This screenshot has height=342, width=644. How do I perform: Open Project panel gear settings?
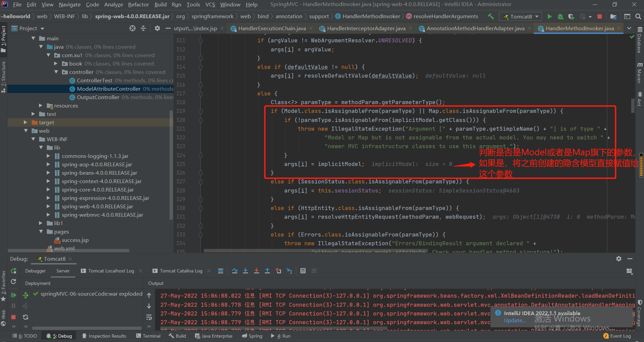[157, 29]
